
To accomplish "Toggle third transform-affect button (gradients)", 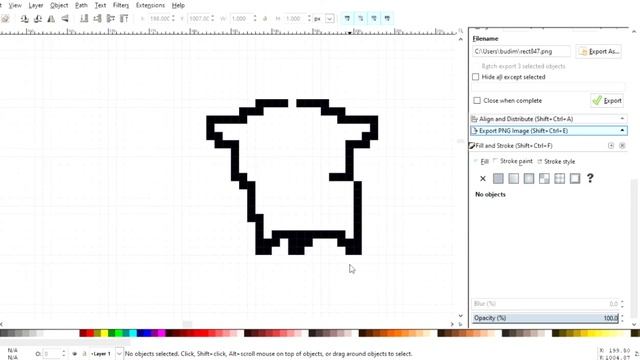I will click(x=374, y=18).
